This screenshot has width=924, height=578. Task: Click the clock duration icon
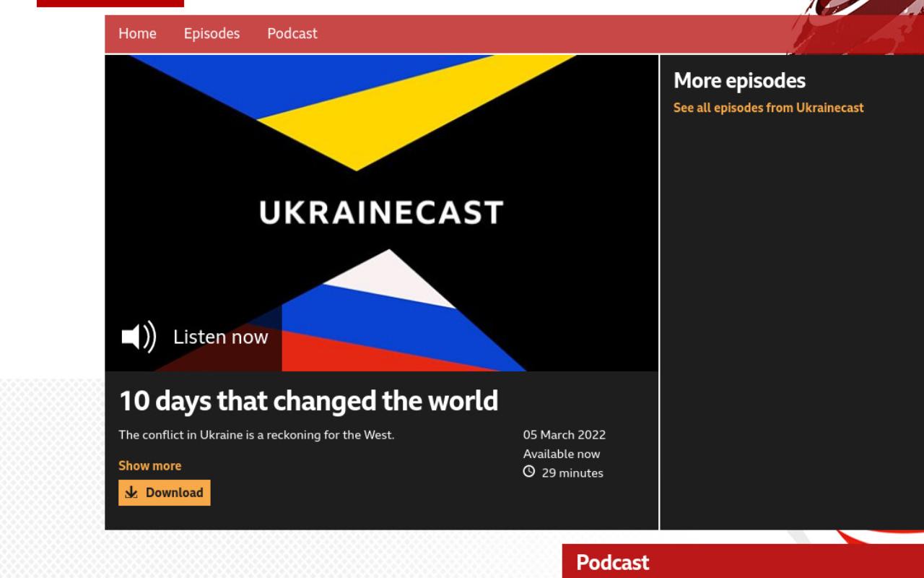pyautogui.click(x=529, y=472)
